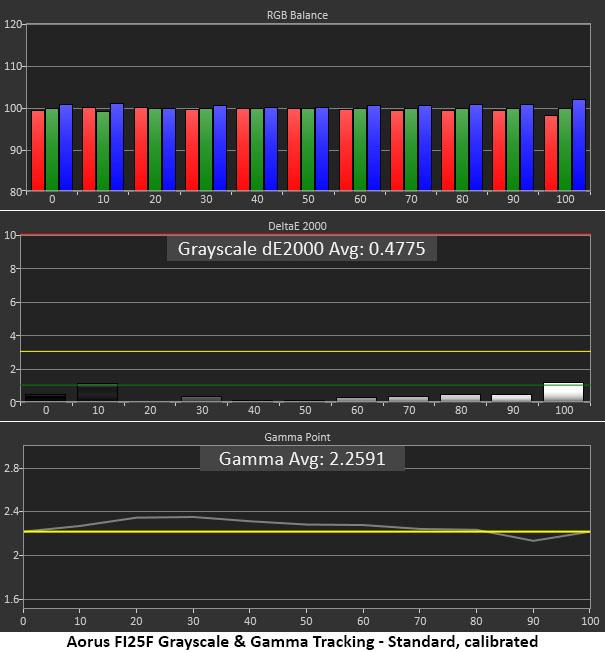Click the blue bar at 50 in RGB Balance

coord(322,149)
